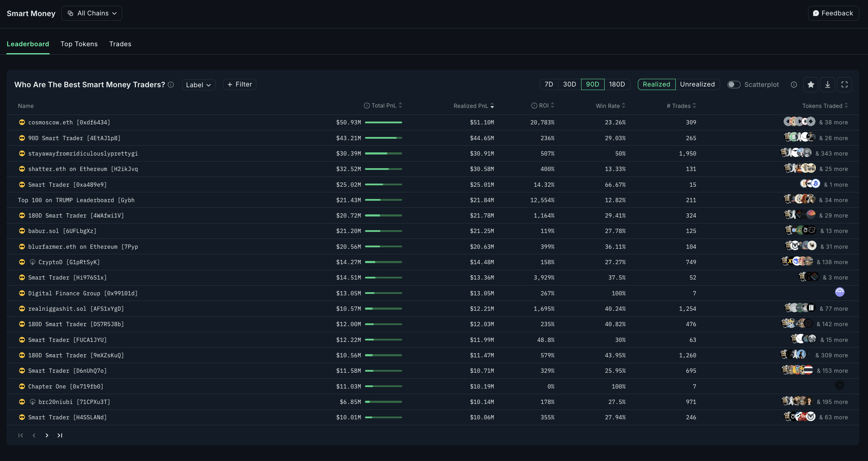Switch to Top Tokens tab
The height and width of the screenshot is (461, 868).
click(x=79, y=44)
